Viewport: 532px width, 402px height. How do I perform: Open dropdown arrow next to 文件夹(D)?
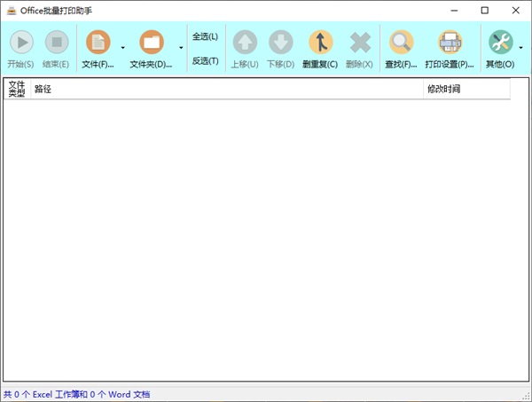pos(181,48)
